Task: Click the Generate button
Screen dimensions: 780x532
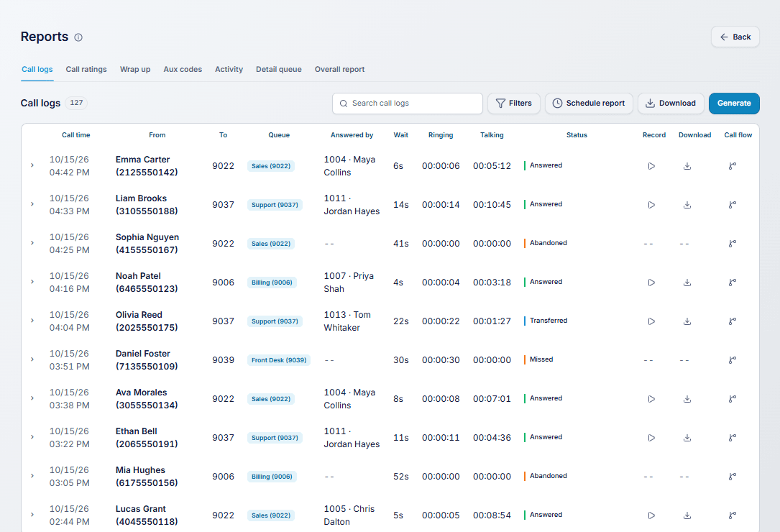Action: point(734,104)
